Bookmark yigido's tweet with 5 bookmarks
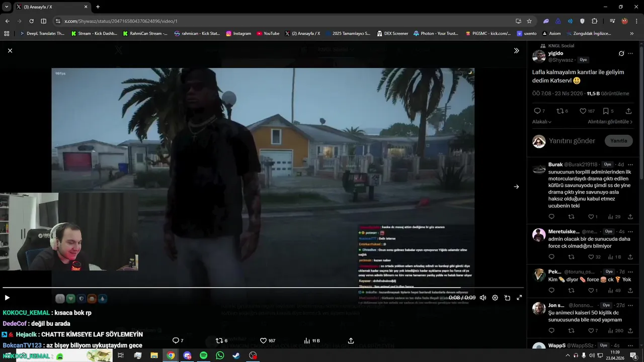644x362 pixels. [608, 111]
